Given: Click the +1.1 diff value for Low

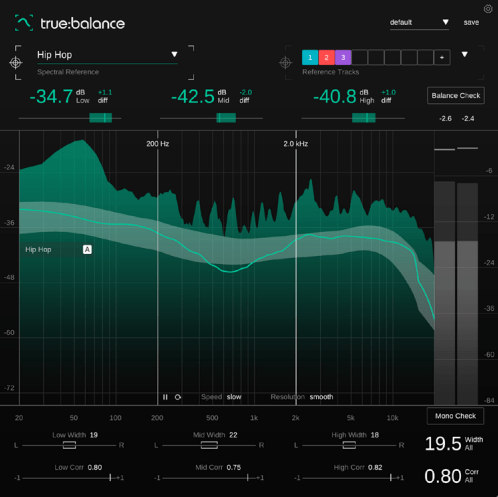Looking at the screenshot, I should click(x=105, y=92).
